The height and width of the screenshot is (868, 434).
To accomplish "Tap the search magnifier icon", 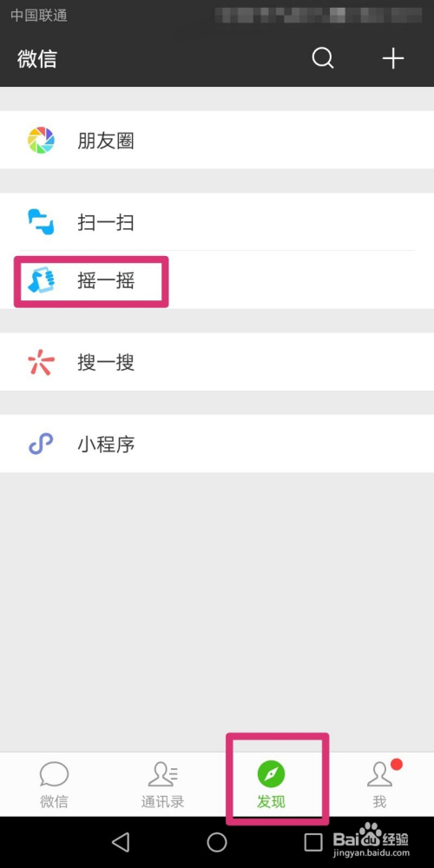I will coord(323,58).
